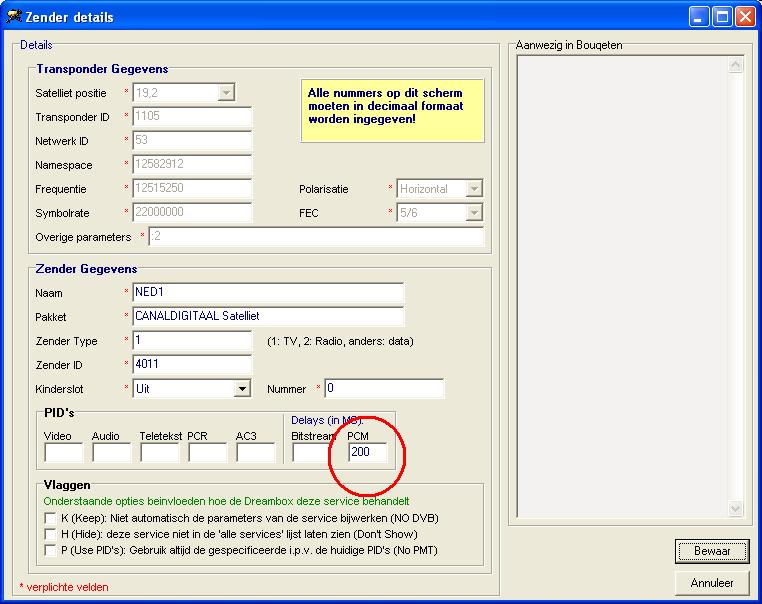Screen dimensions: 762x604
Task: Open the FEC dropdown list
Action: (x=474, y=213)
